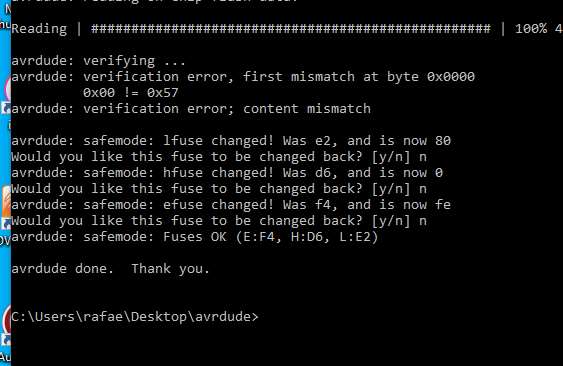Click the Reading progress bar of hashes
The height and width of the screenshot is (366, 563).
pos(290,28)
